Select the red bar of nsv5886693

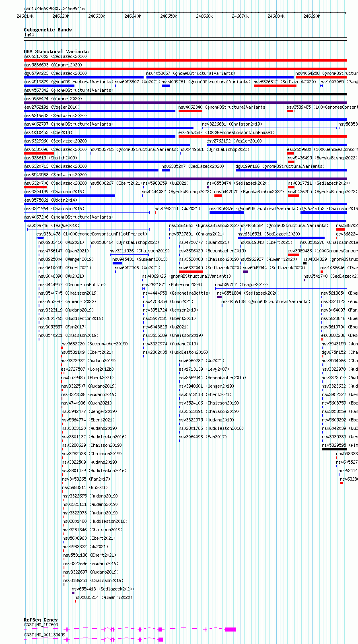tap(185, 69)
